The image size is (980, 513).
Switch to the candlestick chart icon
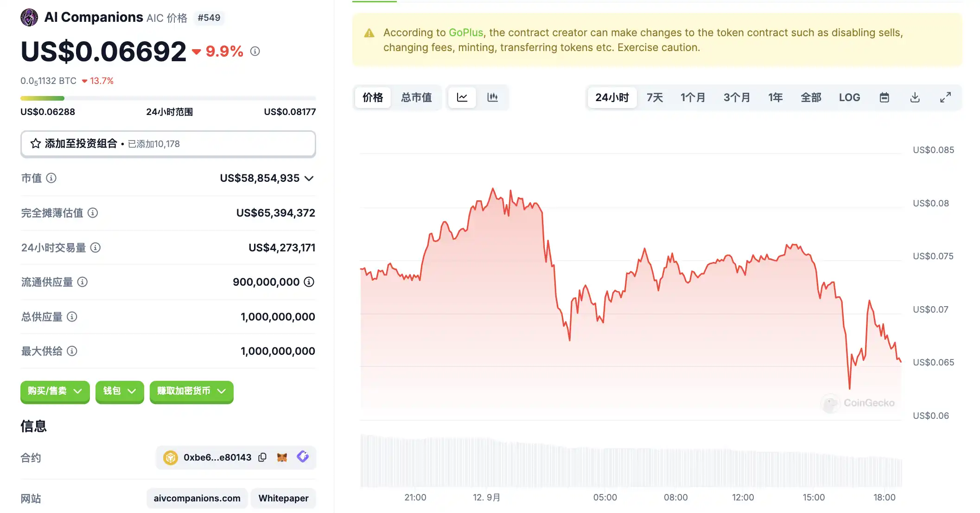pos(492,97)
